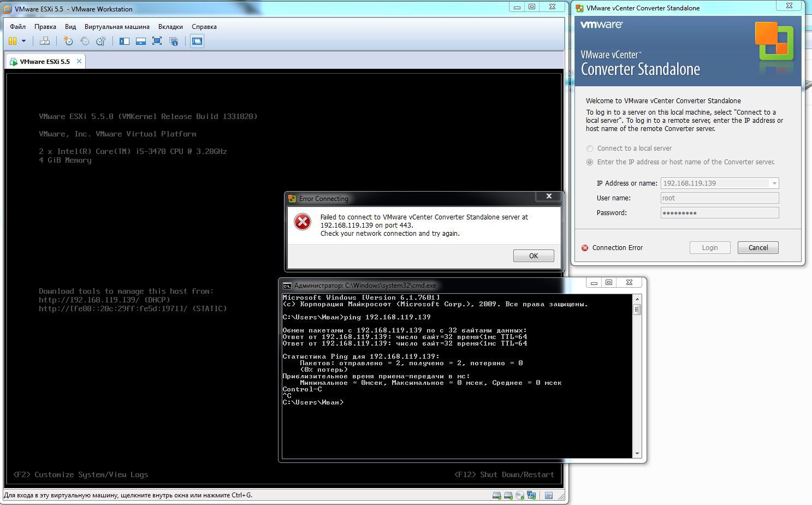Click '<F12> Shut Down/Restart' text

pos(504,474)
